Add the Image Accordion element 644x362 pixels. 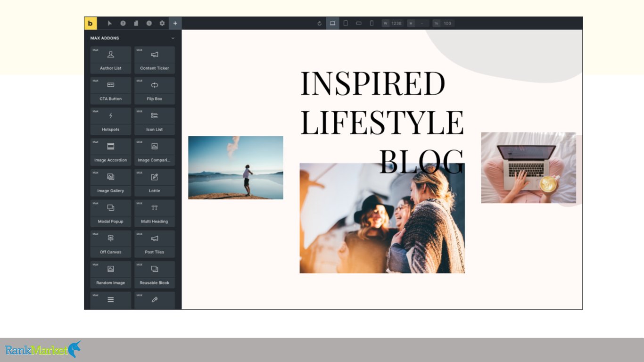coord(111,152)
